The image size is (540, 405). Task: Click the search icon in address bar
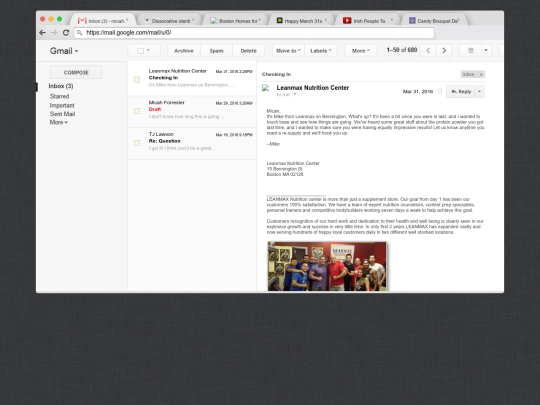point(80,33)
